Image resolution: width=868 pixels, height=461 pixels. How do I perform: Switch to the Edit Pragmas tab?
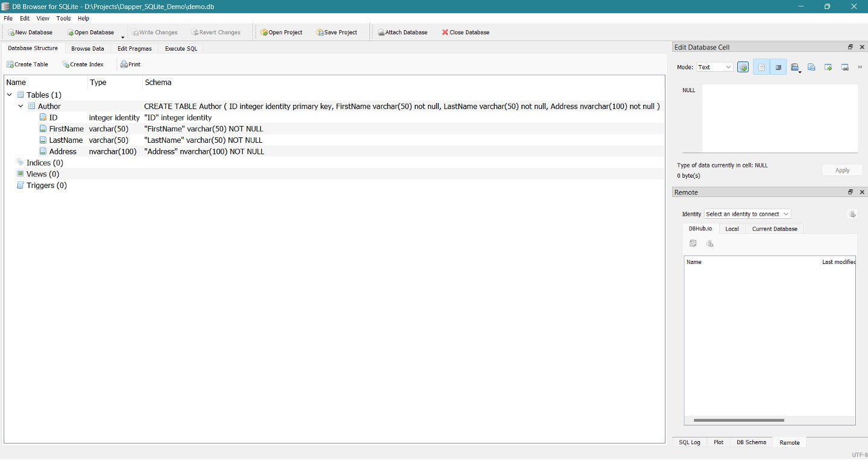[x=134, y=48]
